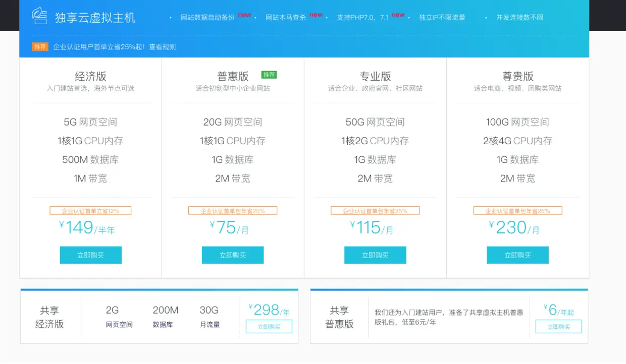Click the 适合电商、视频、团购类网站 subtitle
Image resolution: width=626 pixels, height=364 pixels.
click(517, 88)
